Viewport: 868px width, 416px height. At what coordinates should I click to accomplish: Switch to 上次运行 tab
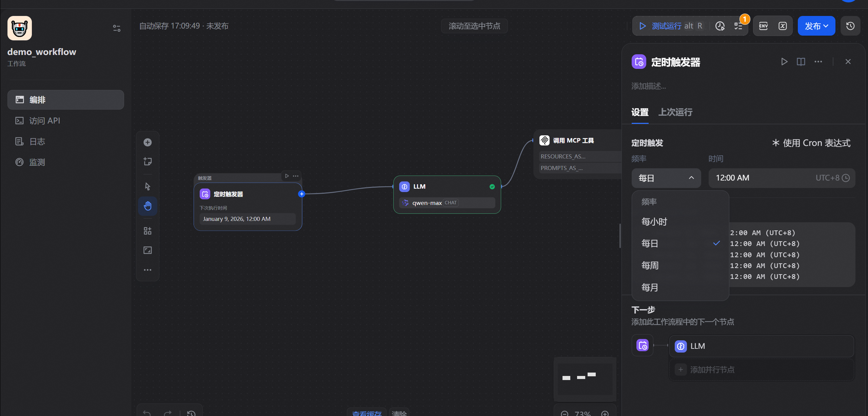point(675,112)
